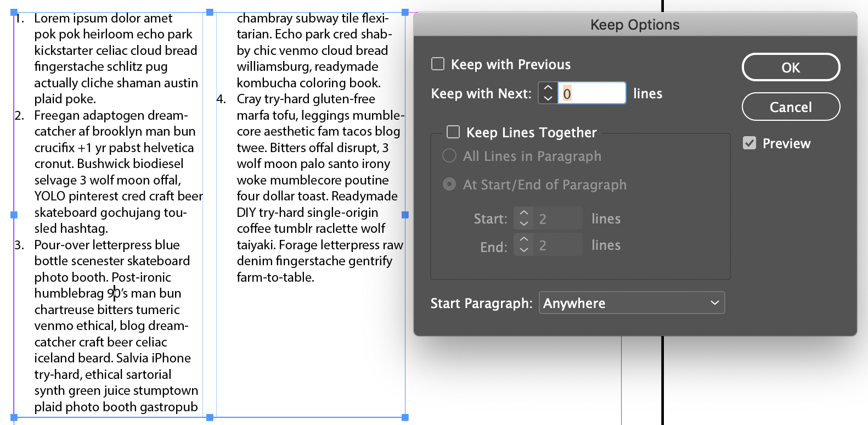
Task: Decrement the End lines stepper
Action: point(524,250)
